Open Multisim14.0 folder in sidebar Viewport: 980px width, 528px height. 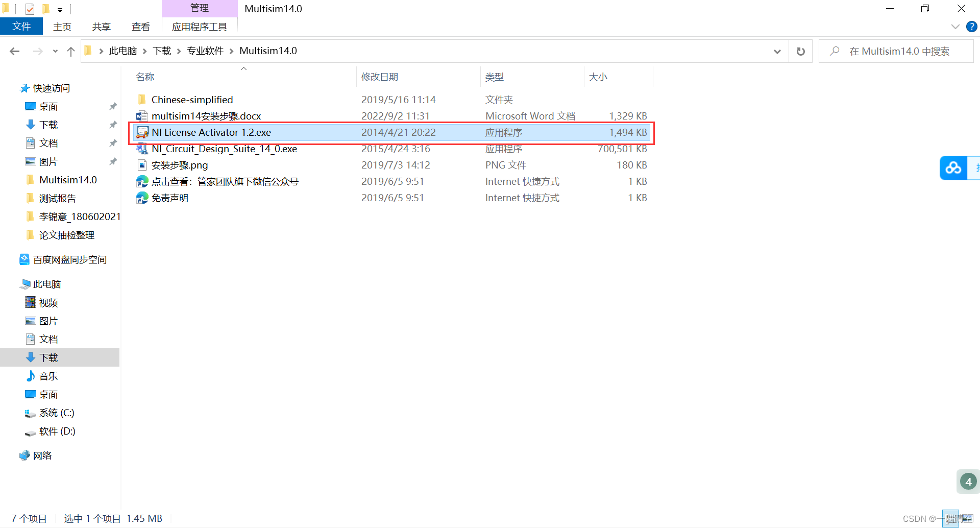pyautogui.click(x=62, y=180)
